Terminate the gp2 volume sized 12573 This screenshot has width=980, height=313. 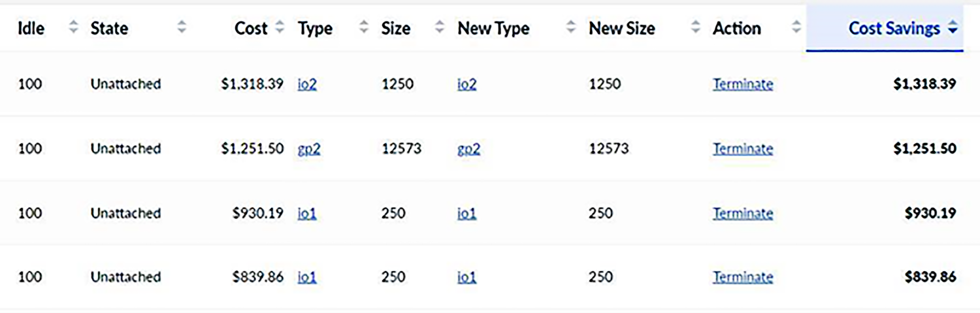tap(743, 149)
